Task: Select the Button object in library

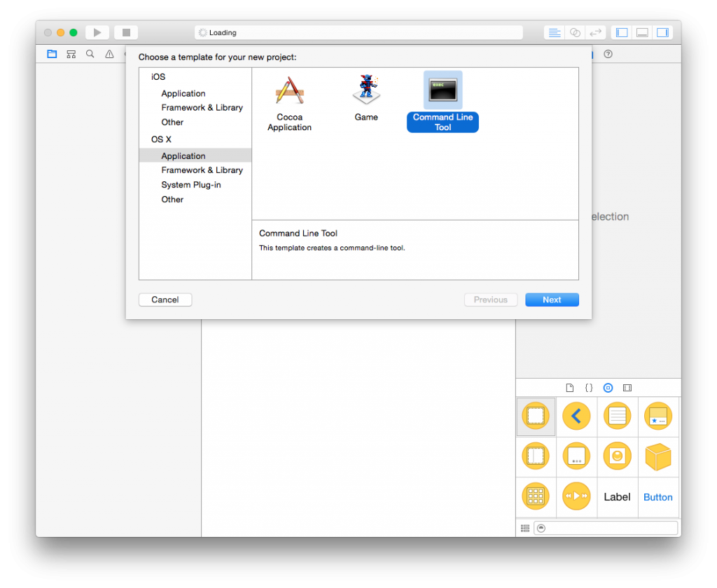Action: [x=658, y=496]
